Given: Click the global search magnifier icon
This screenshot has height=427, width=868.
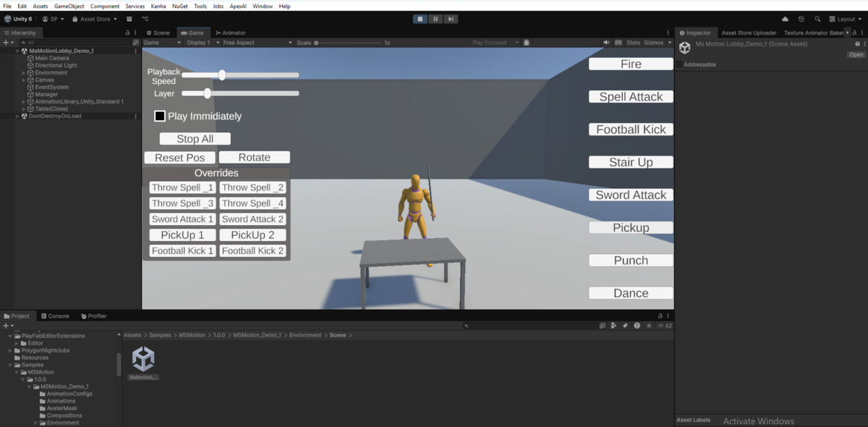Looking at the screenshot, I should tap(817, 19).
